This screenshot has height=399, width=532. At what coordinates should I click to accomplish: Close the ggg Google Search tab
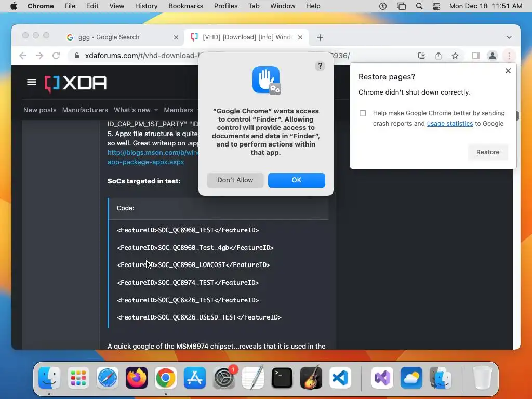click(x=176, y=37)
